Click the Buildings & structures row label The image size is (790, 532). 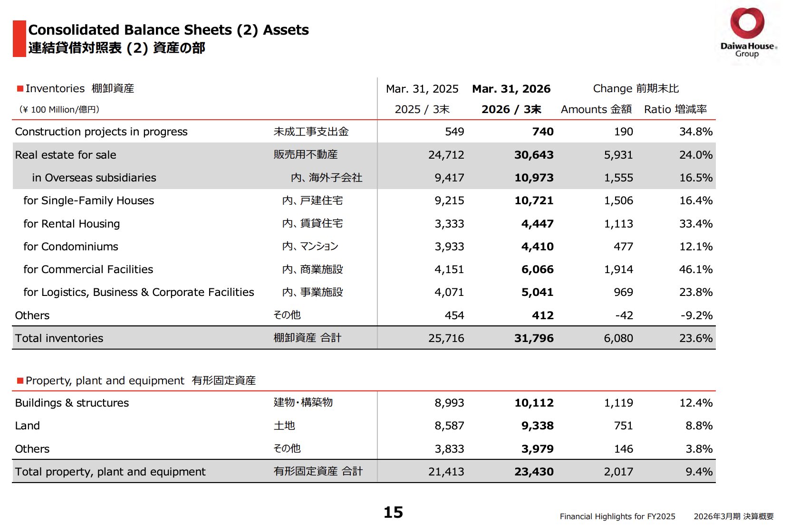(72, 403)
